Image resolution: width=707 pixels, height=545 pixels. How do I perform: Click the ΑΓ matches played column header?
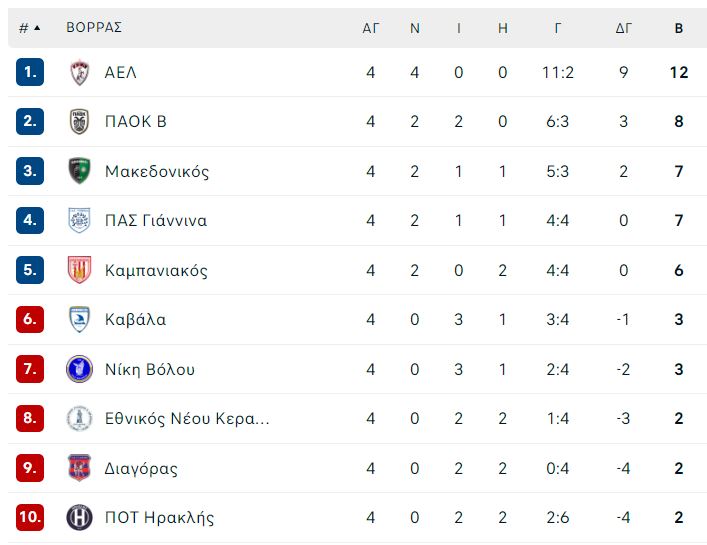point(371,28)
